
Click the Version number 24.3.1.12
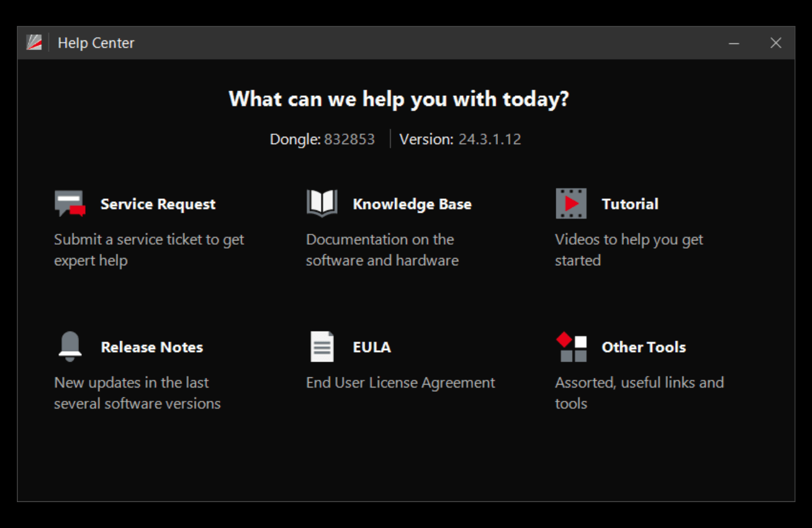tap(489, 139)
